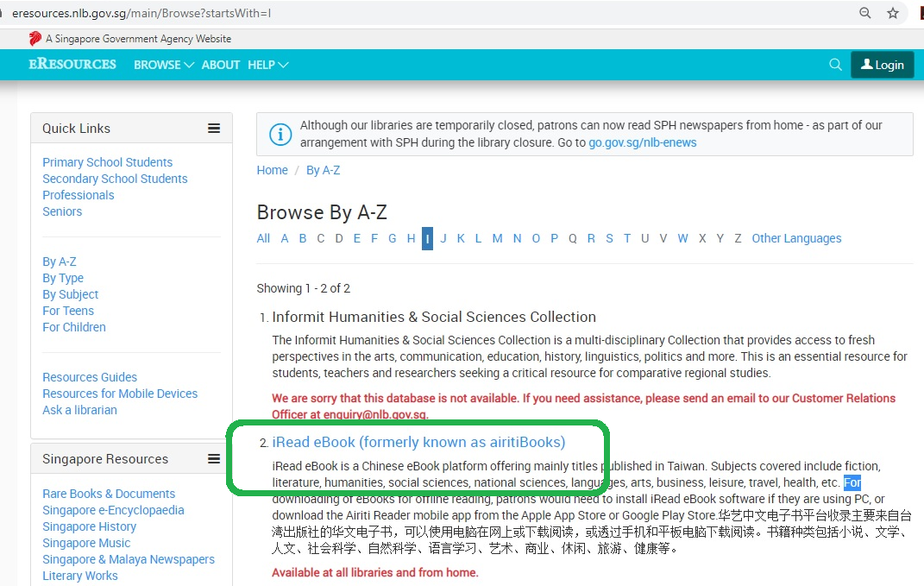Image resolution: width=924 pixels, height=586 pixels.
Task: Browse By Subject in the sidebar
Action: click(70, 295)
